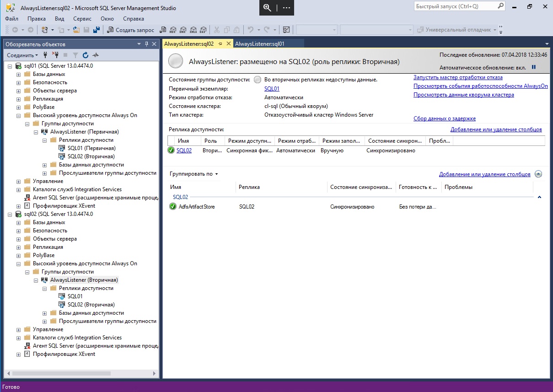The width and height of the screenshot is (553, 392).
Task: Click the Синхронная фик... cell in replica row
Action: tap(249, 150)
